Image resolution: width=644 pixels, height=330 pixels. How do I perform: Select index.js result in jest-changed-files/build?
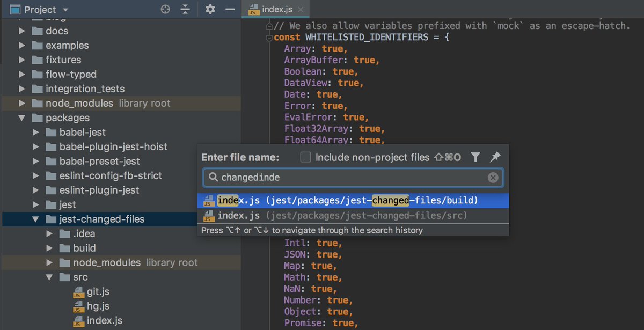(353, 201)
